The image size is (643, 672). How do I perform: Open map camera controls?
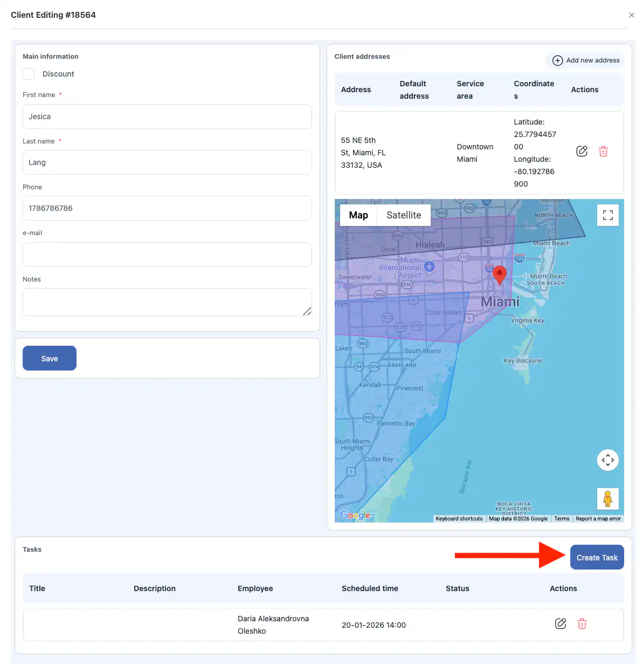tap(607, 460)
